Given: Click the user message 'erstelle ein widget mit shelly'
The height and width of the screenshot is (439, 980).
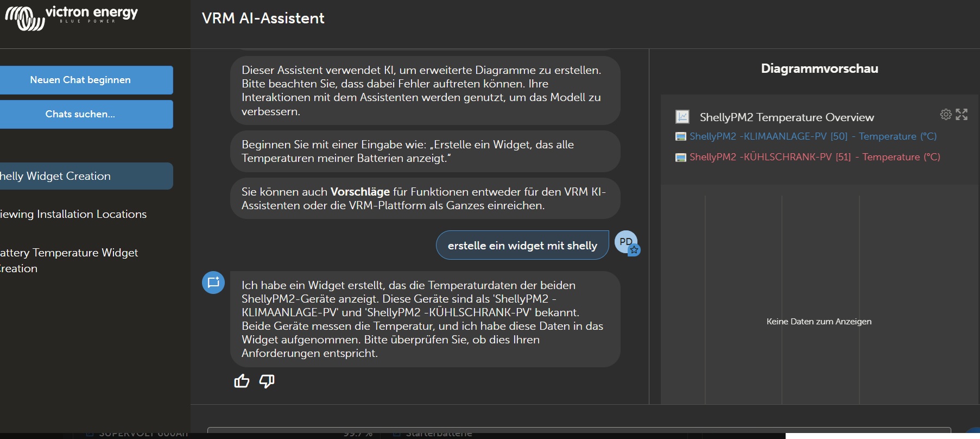Looking at the screenshot, I should (x=522, y=246).
